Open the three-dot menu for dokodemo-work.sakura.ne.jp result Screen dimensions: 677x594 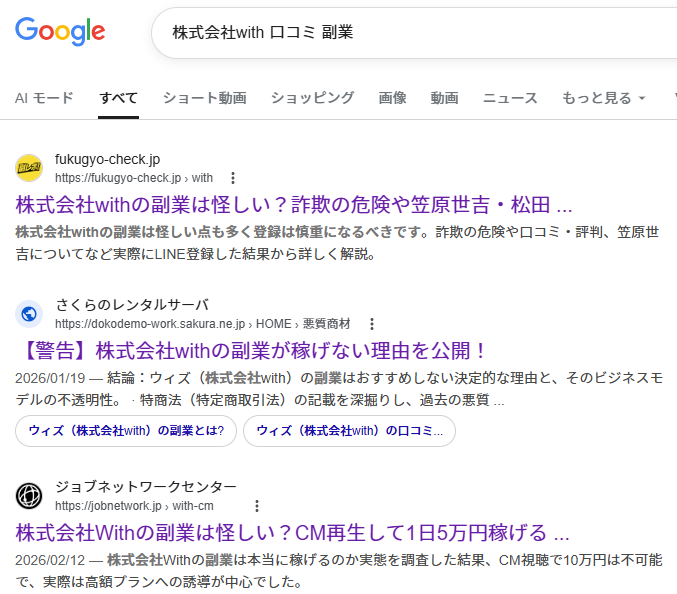[372, 324]
